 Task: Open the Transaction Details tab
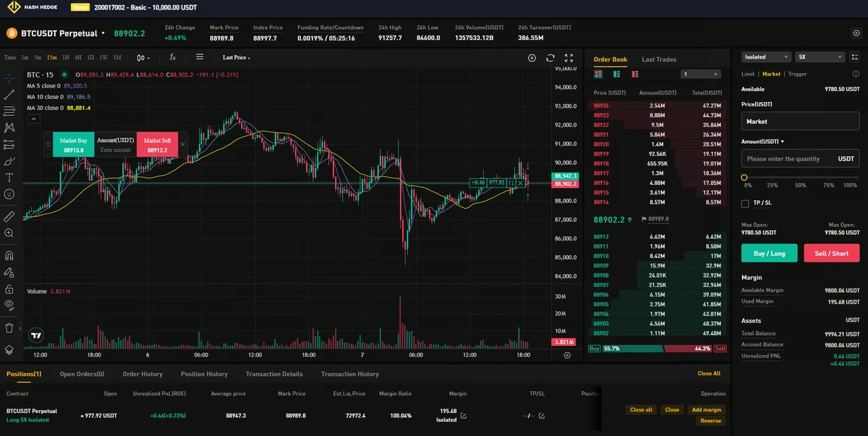(x=274, y=374)
